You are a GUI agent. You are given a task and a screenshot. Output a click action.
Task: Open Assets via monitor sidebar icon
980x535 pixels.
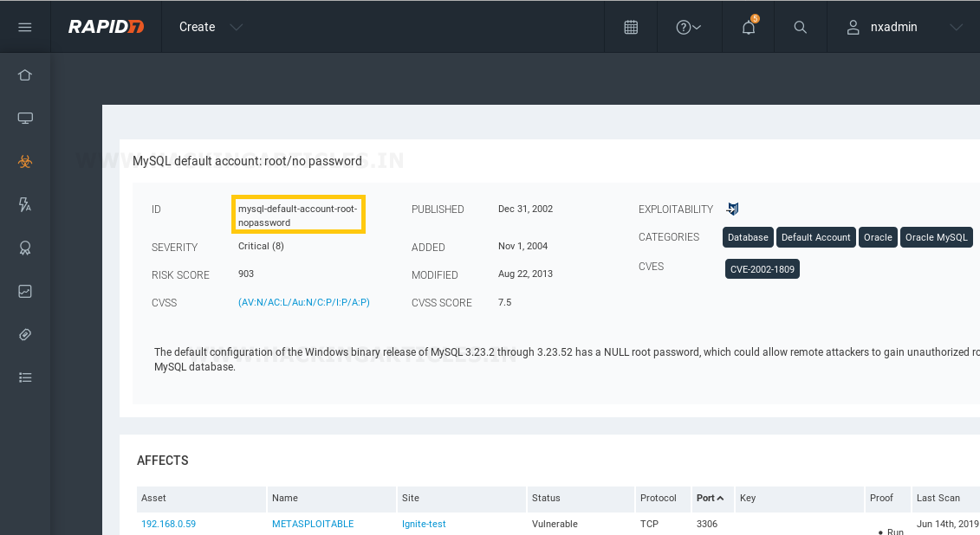click(x=25, y=118)
